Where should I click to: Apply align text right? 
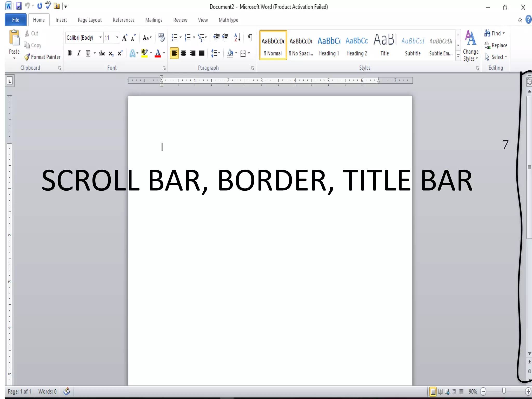pyautogui.click(x=192, y=53)
